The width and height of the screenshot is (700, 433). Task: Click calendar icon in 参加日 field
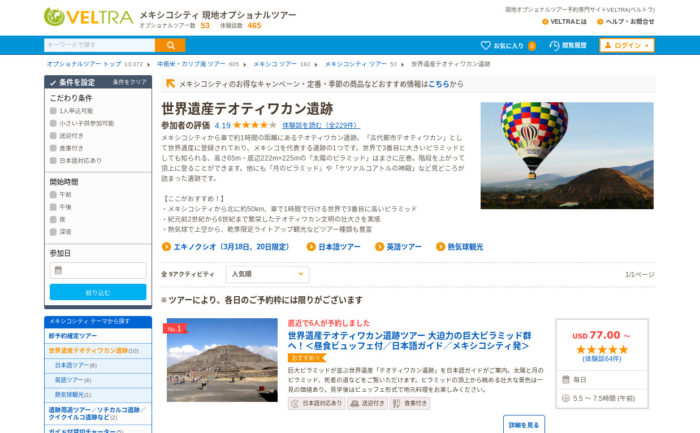coord(58,270)
